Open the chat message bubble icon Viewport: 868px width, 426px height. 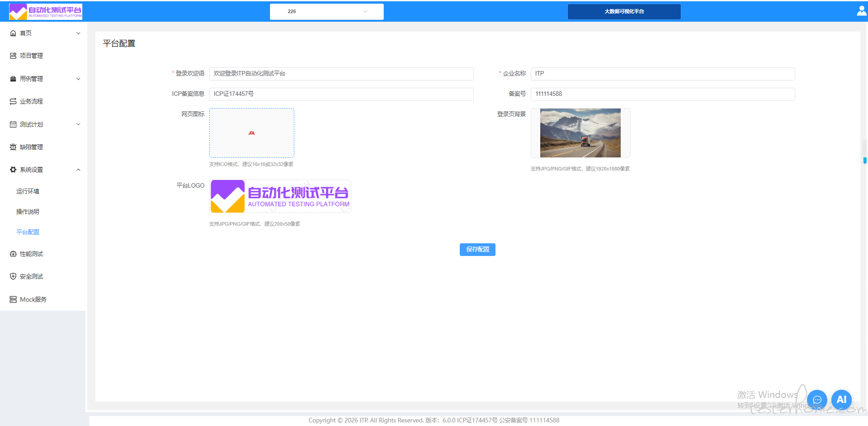coord(817,400)
